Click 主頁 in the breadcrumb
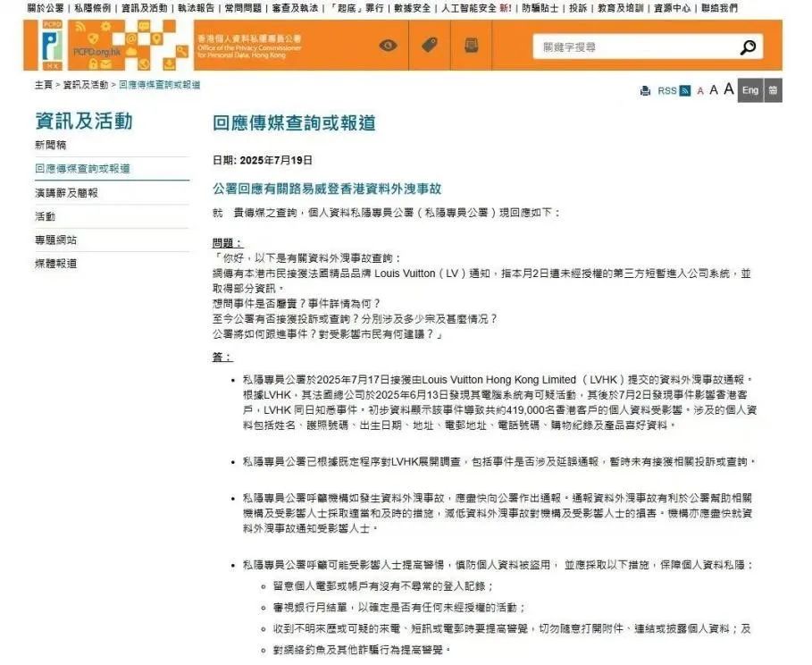812x665 pixels. pyautogui.click(x=43, y=85)
